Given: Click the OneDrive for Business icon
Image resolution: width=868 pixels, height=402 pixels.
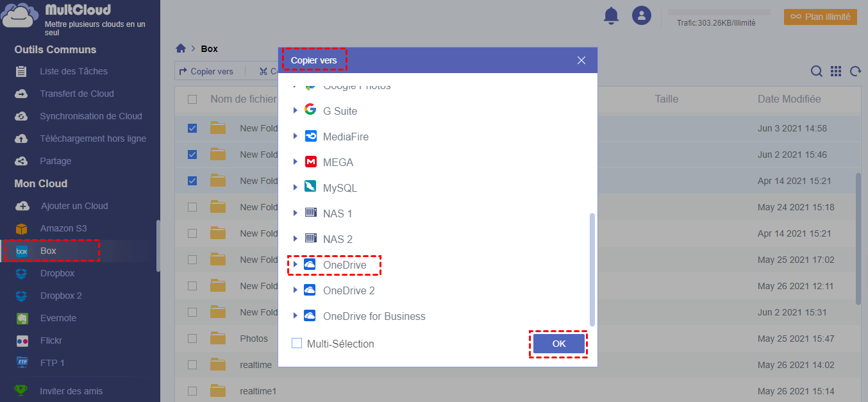Looking at the screenshot, I should (x=310, y=316).
